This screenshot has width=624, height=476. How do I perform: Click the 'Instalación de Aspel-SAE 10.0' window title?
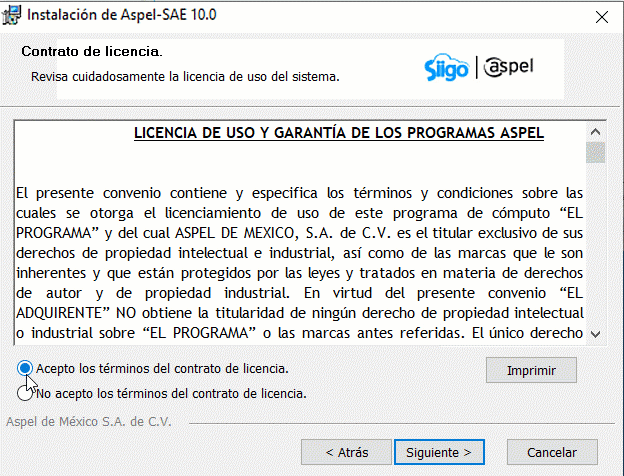click(123, 17)
